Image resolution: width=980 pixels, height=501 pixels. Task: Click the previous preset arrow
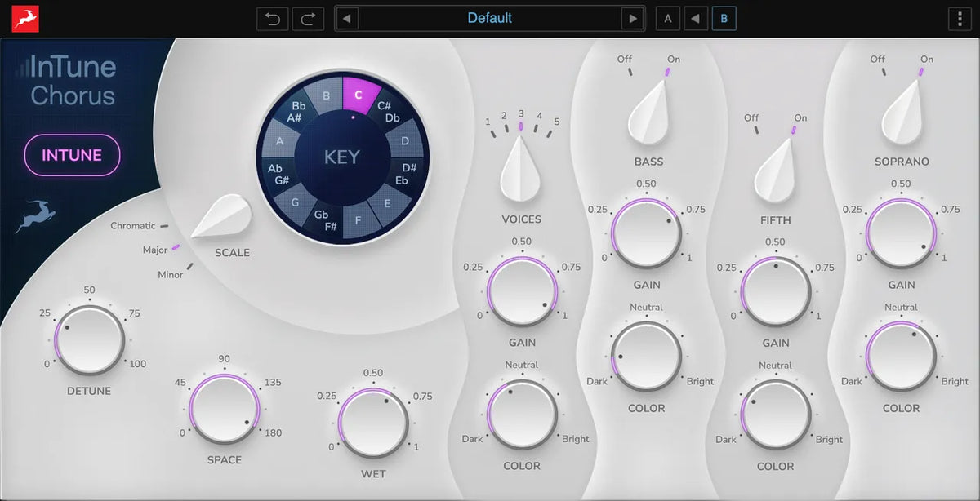(x=346, y=17)
